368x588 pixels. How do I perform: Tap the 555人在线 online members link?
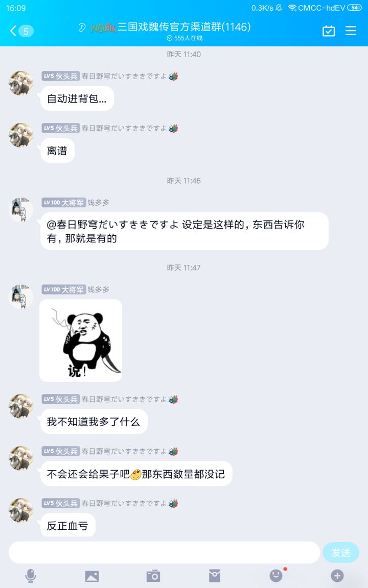tap(185, 38)
